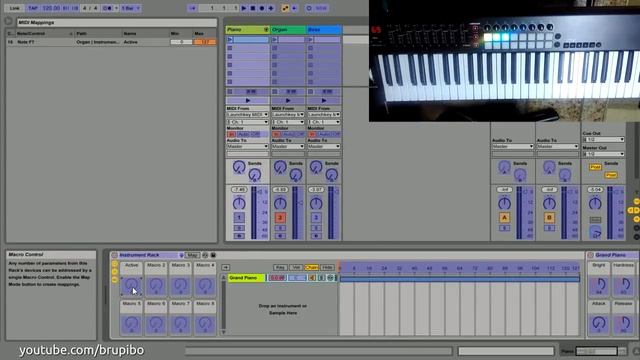This screenshot has height=360, width=640.
Task: Arm the Piano track for recording
Action: 239,236
